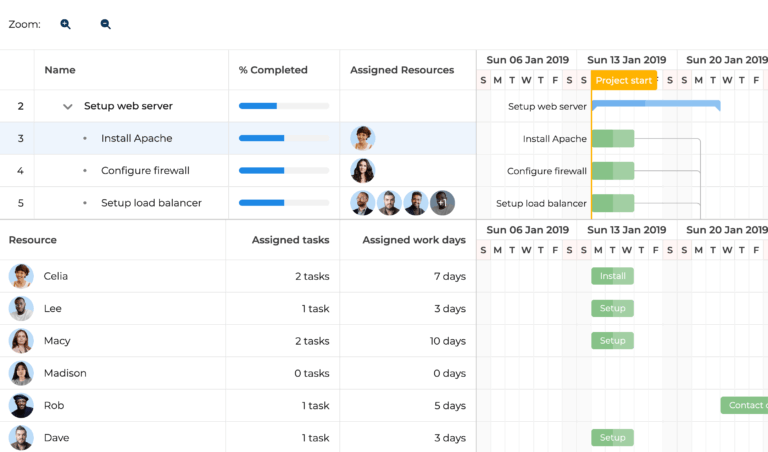The height and width of the screenshot is (452, 768).
Task: Click Macy's name in resource table
Action: [x=57, y=341]
